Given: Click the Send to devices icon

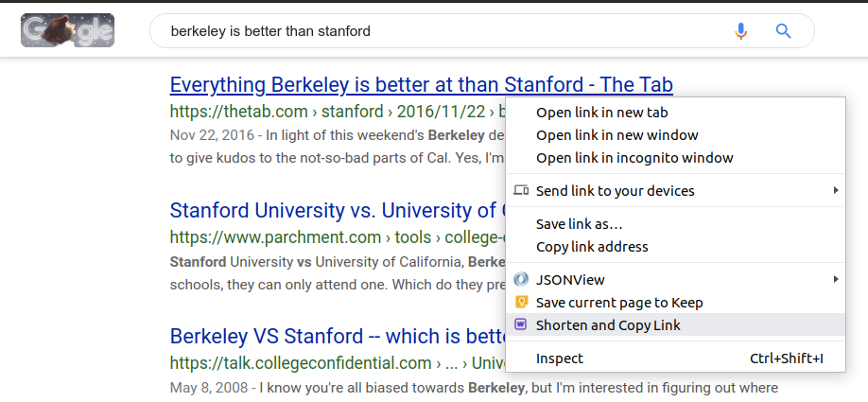Looking at the screenshot, I should (x=520, y=191).
